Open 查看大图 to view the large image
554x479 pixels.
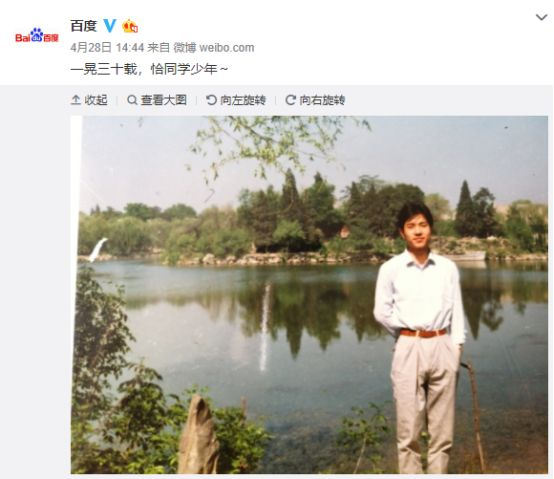[x=157, y=100]
